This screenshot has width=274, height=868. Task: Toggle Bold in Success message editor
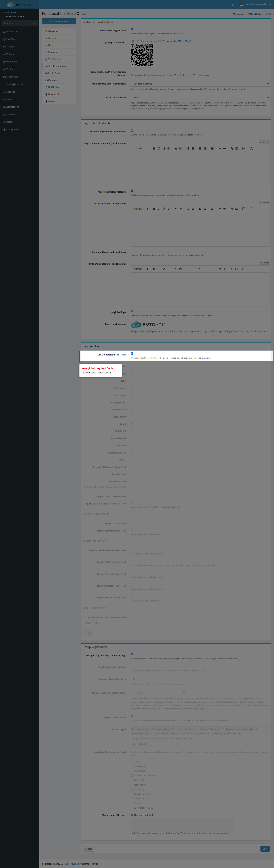click(154, 209)
